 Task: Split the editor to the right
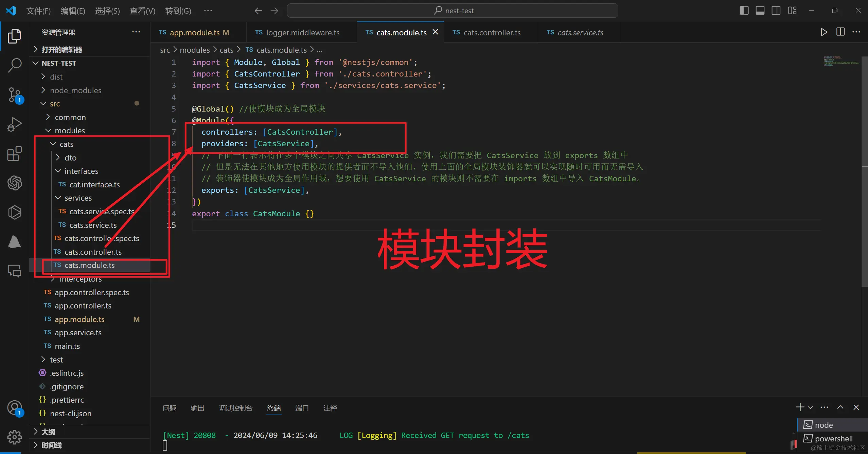tap(840, 32)
